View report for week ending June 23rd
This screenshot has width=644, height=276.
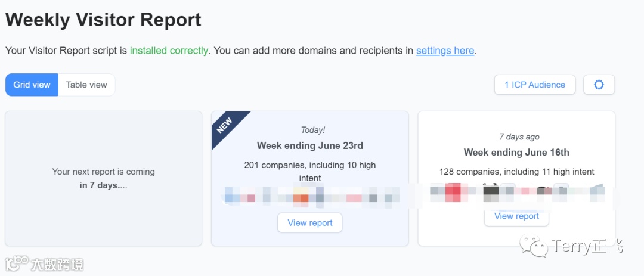click(310, 223)
